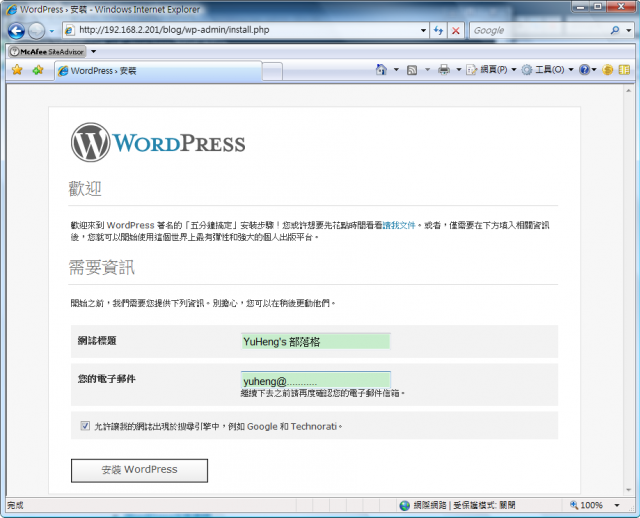Expand the Feeds dropdown arrow

point(427,70)
